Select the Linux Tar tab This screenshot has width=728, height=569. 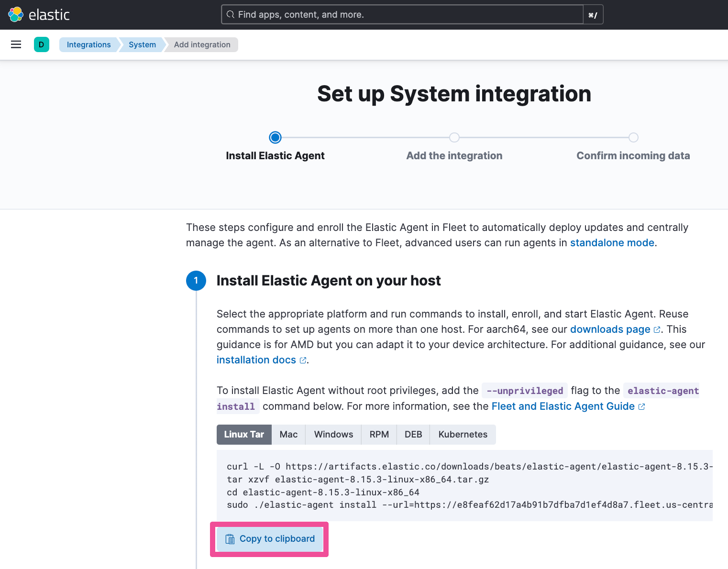pos(244,435)
